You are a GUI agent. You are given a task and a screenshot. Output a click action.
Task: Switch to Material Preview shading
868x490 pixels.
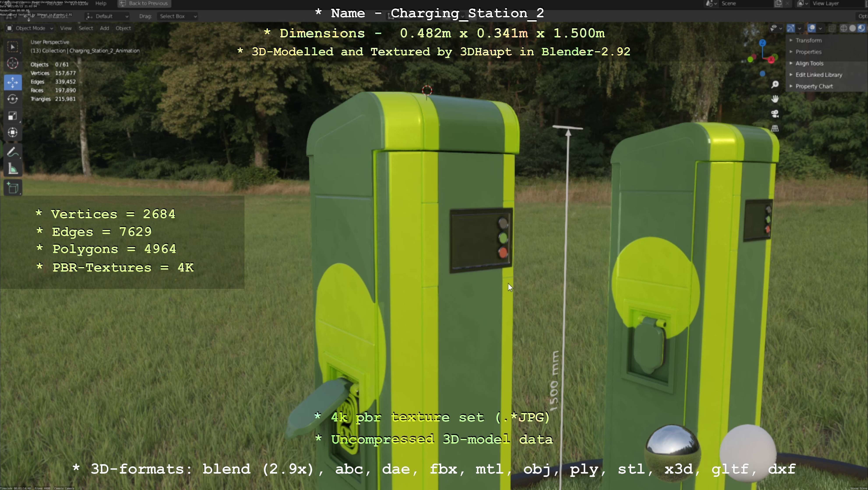861,28
